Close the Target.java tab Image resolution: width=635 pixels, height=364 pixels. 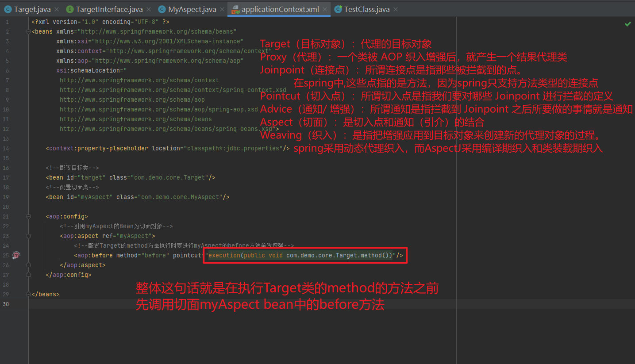tap(57, 9)
